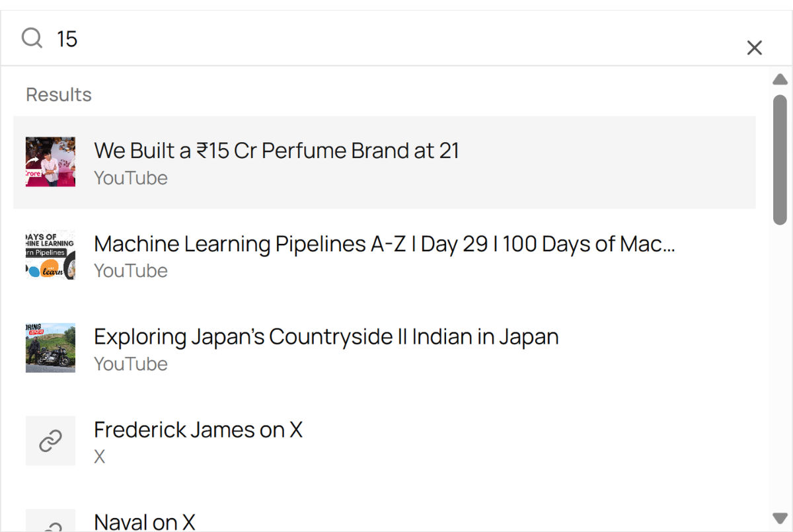Click the link icon beside Naval on X

(x=50, y=521)
